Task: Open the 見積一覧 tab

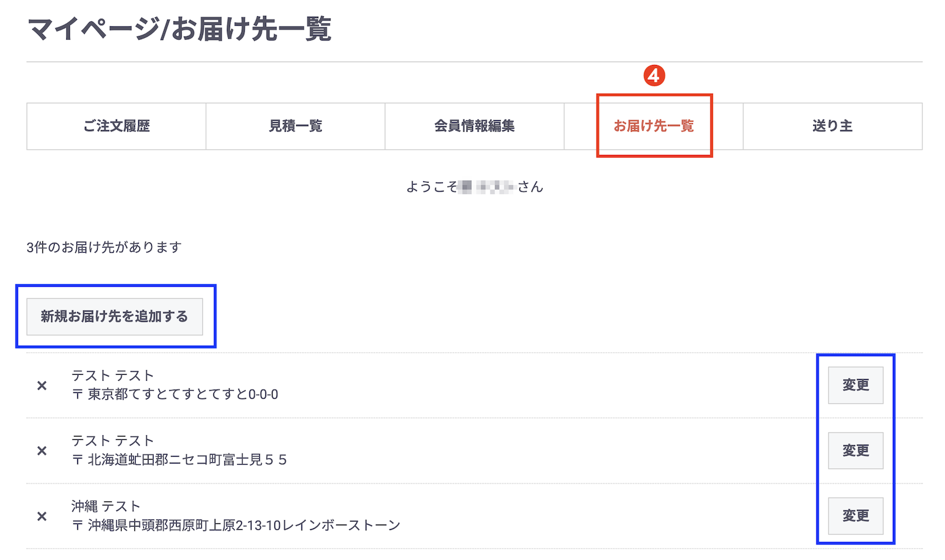Action: 294,126
